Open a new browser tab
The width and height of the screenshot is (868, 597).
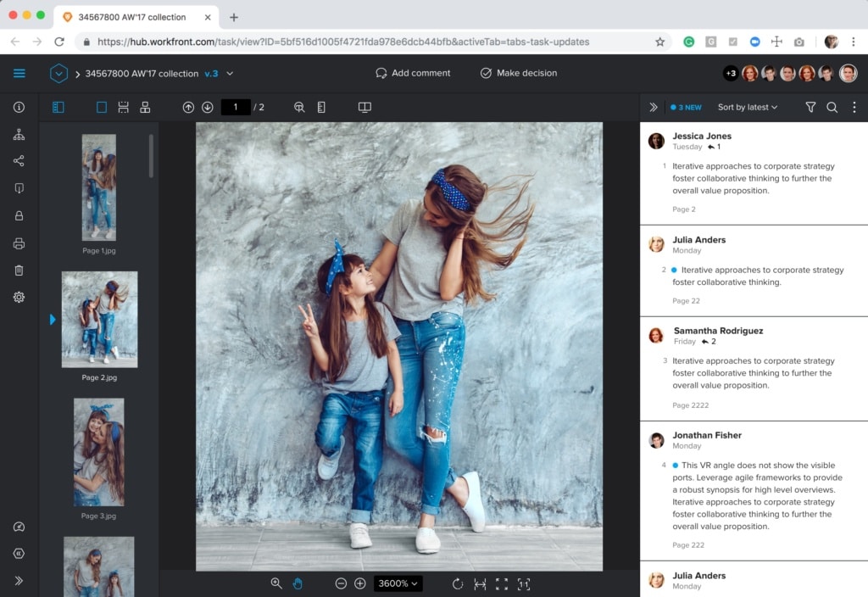pos(234,17)
